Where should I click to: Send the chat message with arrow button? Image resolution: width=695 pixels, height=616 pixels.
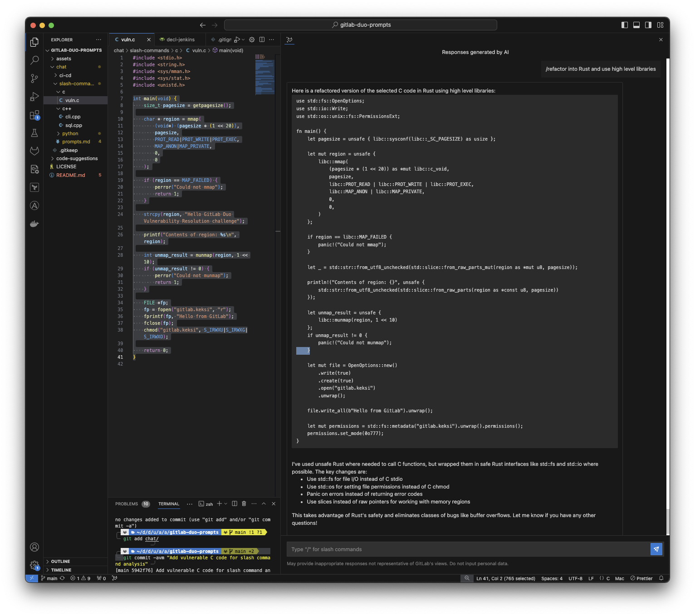[x=656, y=549]
